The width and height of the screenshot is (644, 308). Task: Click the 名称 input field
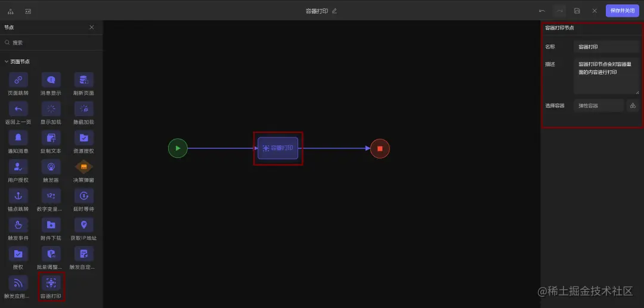tap(606, 46)
